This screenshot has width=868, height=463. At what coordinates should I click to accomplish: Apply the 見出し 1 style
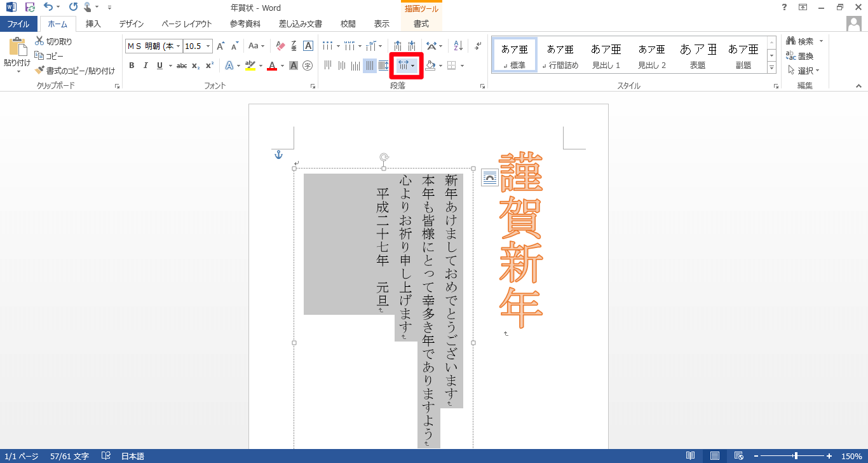point(606,55)
